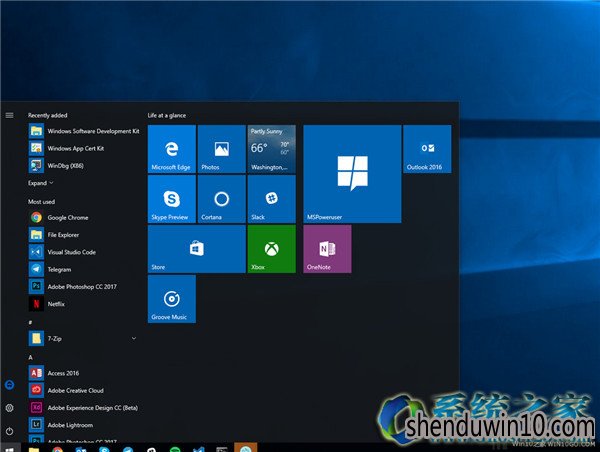Screen dimensions: 600x452
Task: Launch Visual Studio Code from app list
Action: (84, 252)
